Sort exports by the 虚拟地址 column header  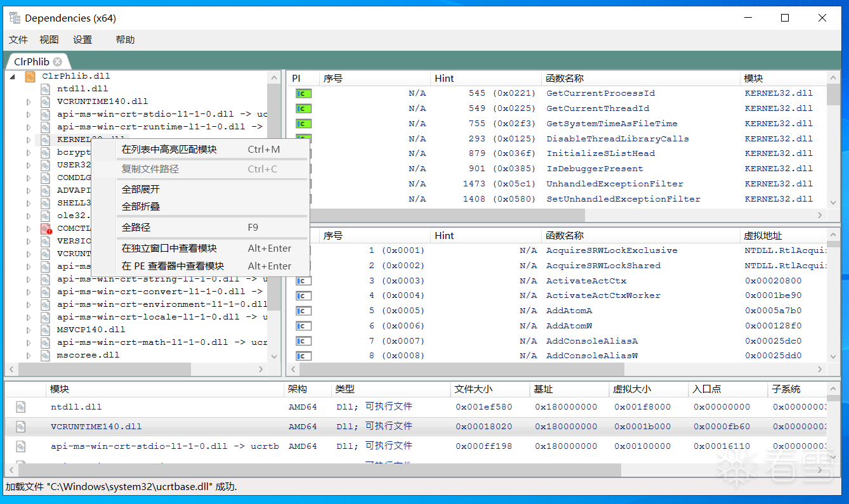784,236
